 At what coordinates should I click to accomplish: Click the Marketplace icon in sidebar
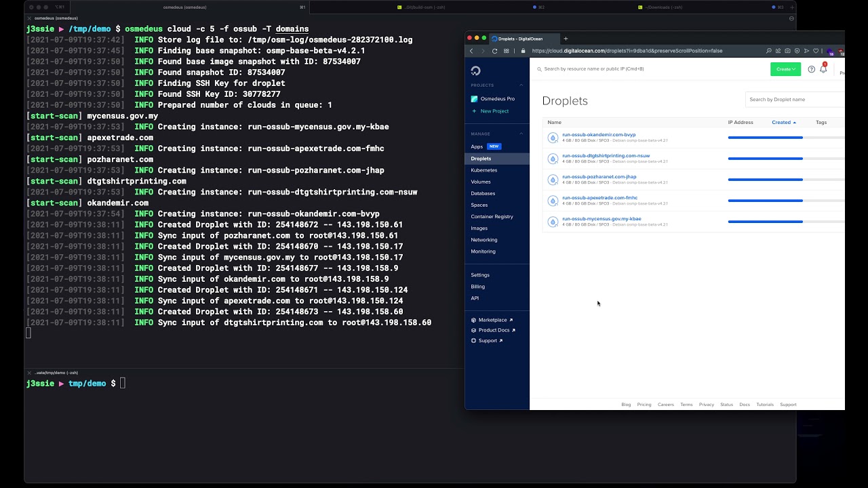coord(473,320)
